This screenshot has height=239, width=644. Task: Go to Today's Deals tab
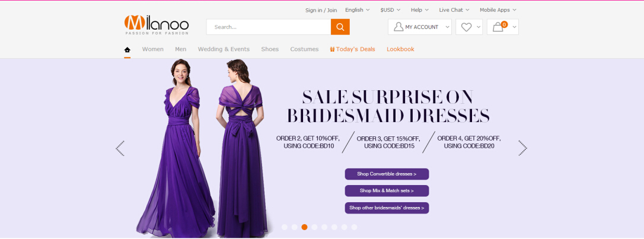[352, 49]
